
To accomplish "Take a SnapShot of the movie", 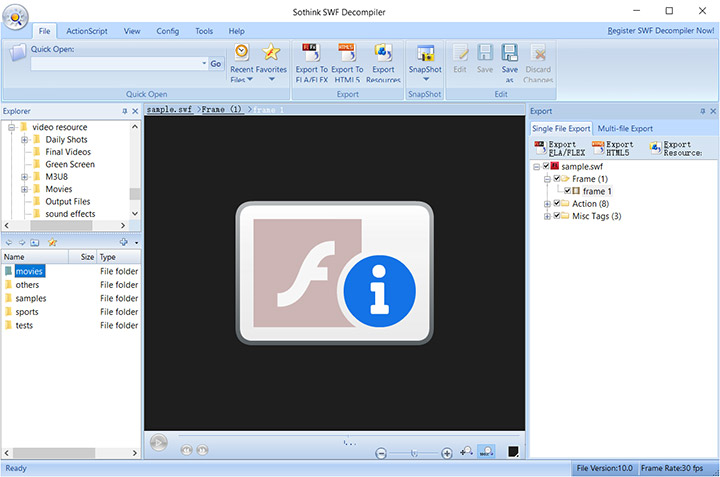I will [425, 55].
